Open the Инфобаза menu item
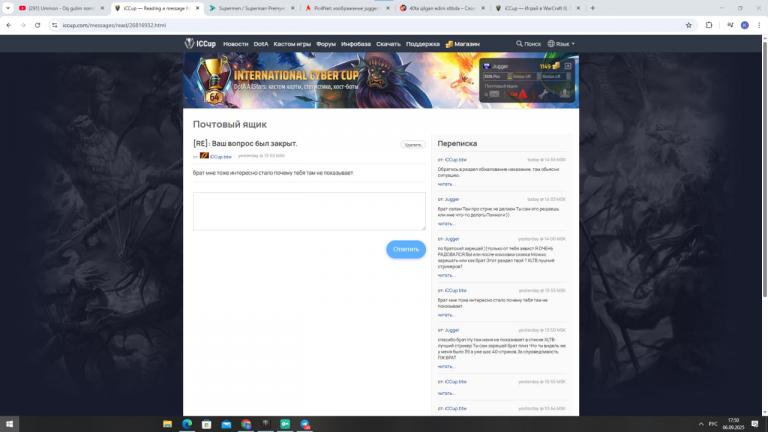This screenshot has height=432, width=768. [356, 44]
